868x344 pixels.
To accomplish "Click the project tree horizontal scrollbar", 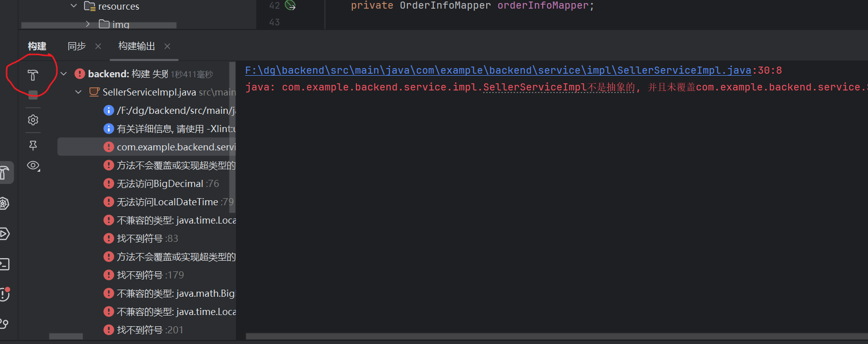I will [99, 25].
